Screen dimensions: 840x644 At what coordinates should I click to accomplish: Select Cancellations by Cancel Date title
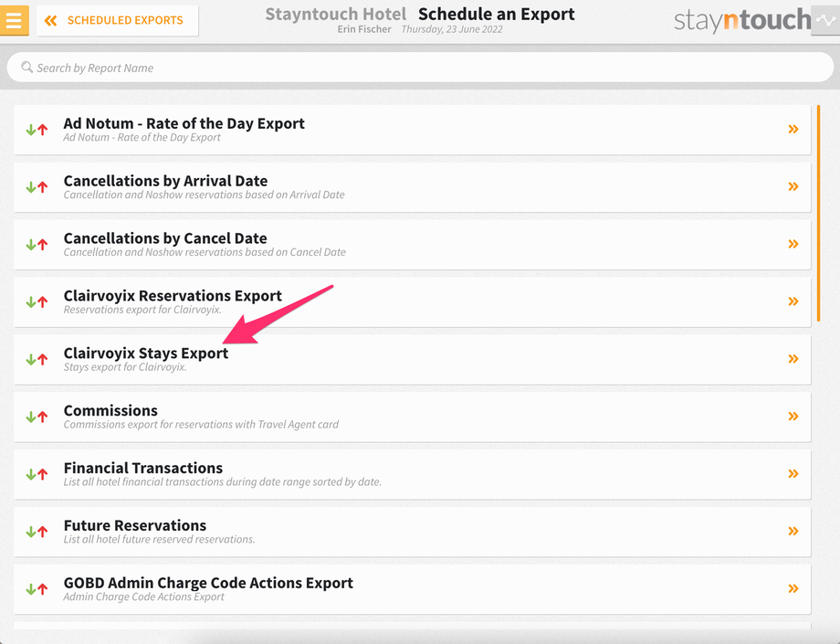click(165, 238)
